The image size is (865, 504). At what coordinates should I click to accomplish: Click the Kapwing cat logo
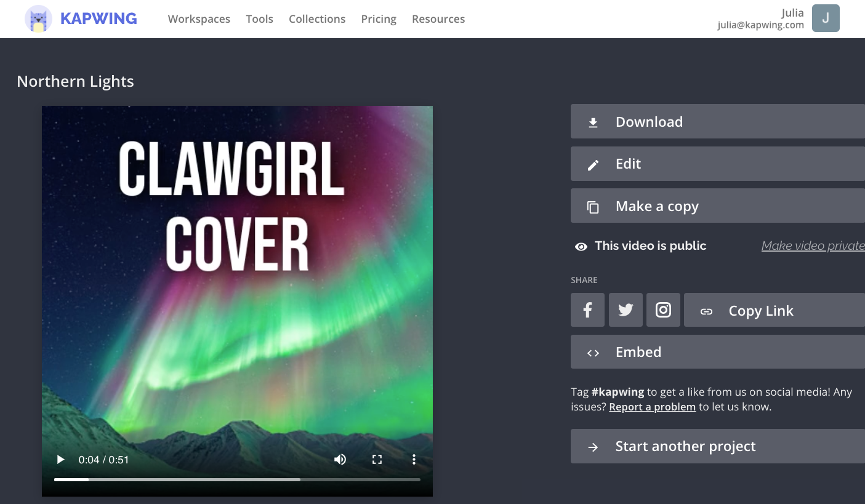(x=38, y=18)
